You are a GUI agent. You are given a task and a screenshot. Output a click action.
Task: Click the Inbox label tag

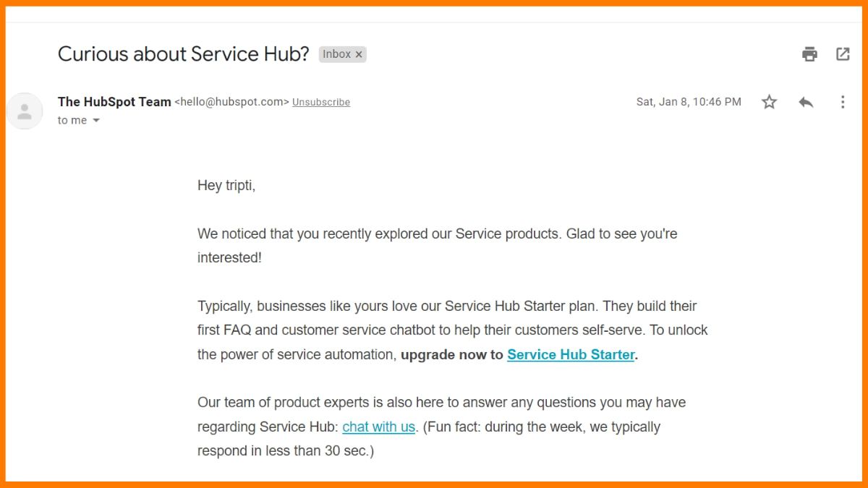[336, 54]
